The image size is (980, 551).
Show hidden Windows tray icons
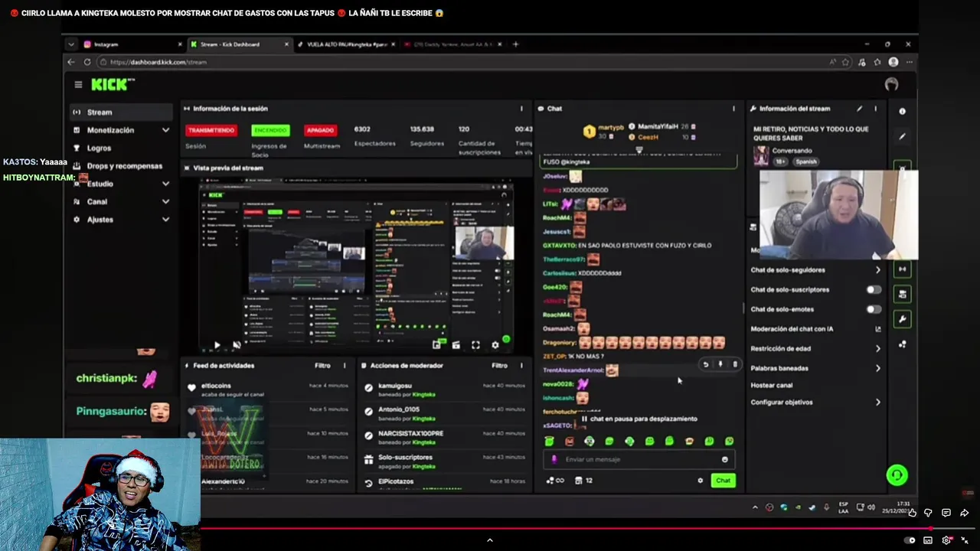tap(755, 507)
